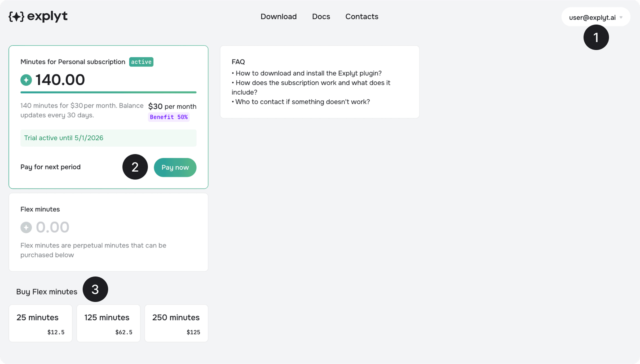Click the chevron next to user email
640x364 pixels.
click(621, 17)
